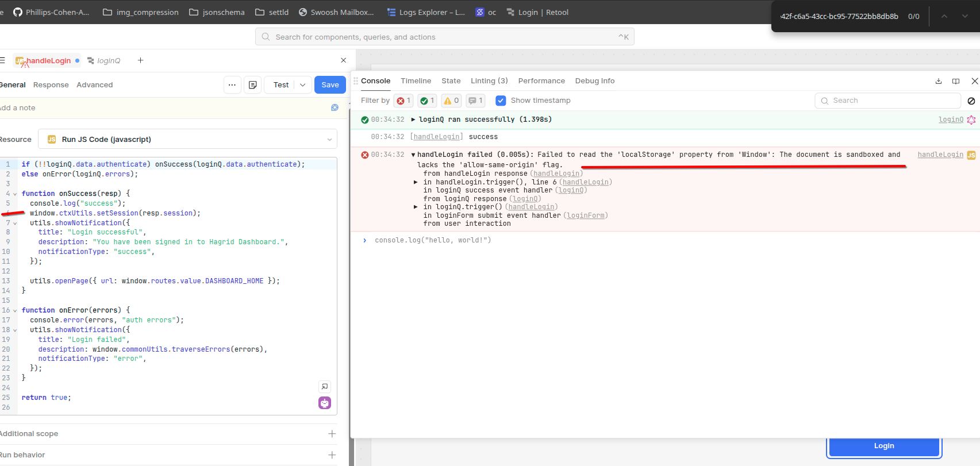Switch to the Timeline tab
This screenshot has width=980, height=466.
416,81
